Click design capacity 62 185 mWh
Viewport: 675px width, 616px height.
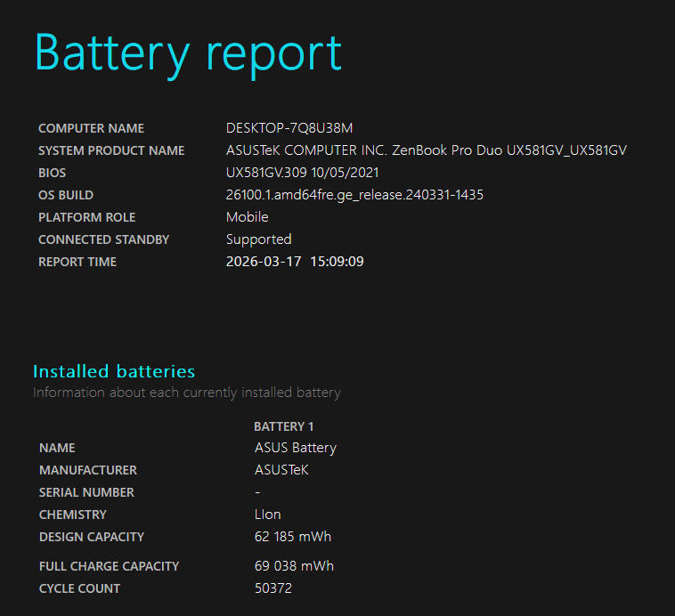coord(293,537)
